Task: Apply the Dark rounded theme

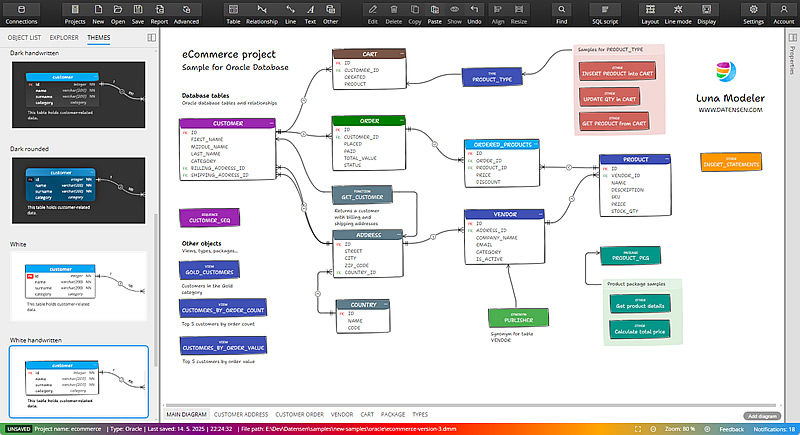Action: pyautogui.click(x=79, y=190)
